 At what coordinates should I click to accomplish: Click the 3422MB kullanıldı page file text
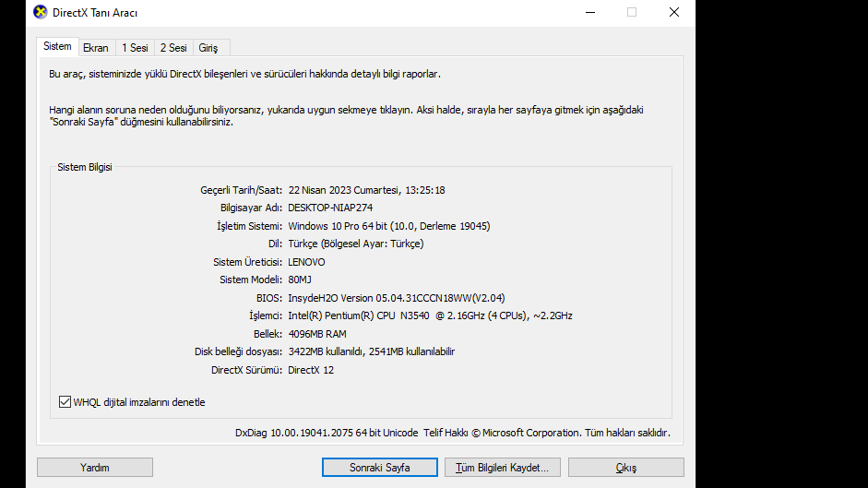click(372, 351)
